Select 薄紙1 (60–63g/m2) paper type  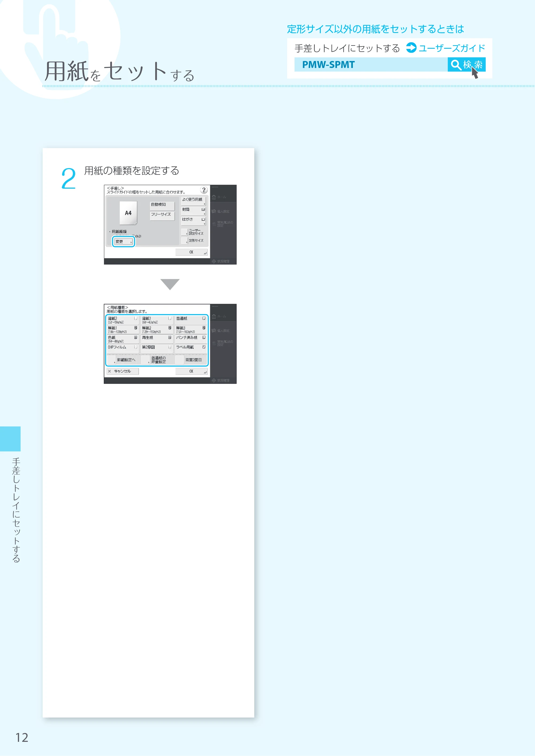157,320
